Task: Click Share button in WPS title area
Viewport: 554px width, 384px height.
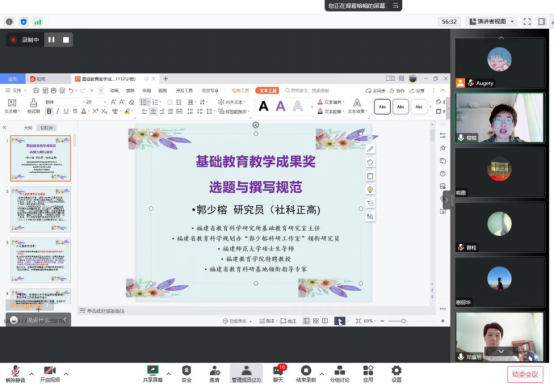Action: click(417, 91)
